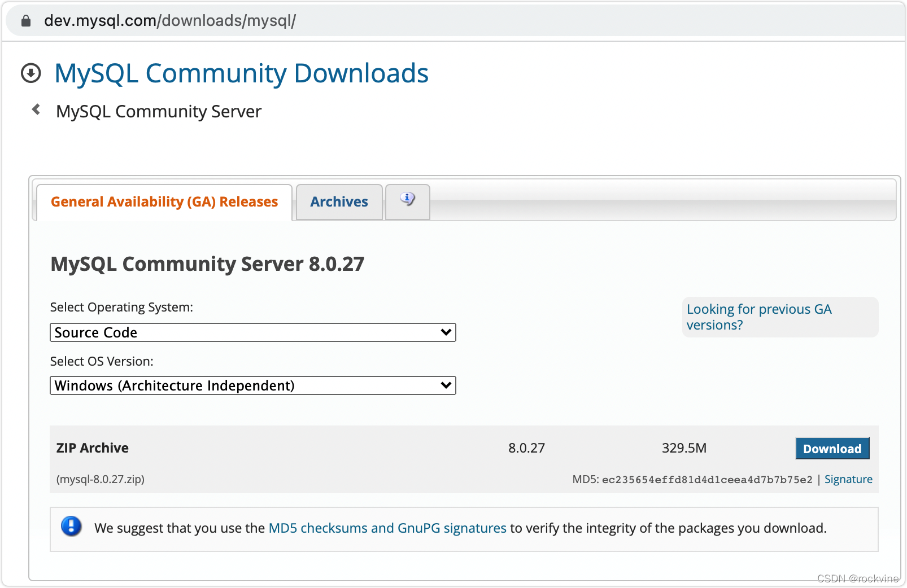Click the MySQL Community Server breadcrumb text

[x=159, y=112]
